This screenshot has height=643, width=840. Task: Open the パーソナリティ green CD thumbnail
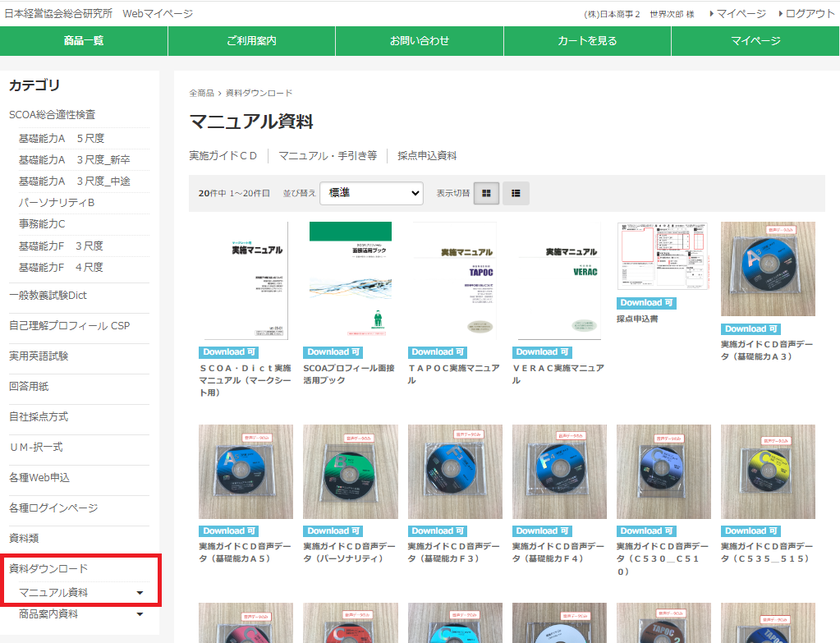(x=351, y=471)
